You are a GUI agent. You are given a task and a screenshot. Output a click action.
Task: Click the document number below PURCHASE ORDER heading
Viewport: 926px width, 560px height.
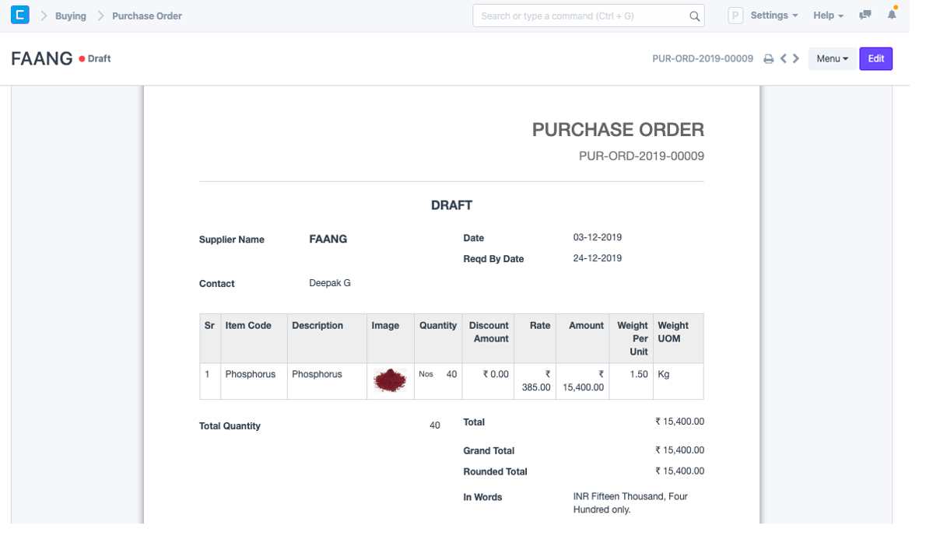pos(641,156)
